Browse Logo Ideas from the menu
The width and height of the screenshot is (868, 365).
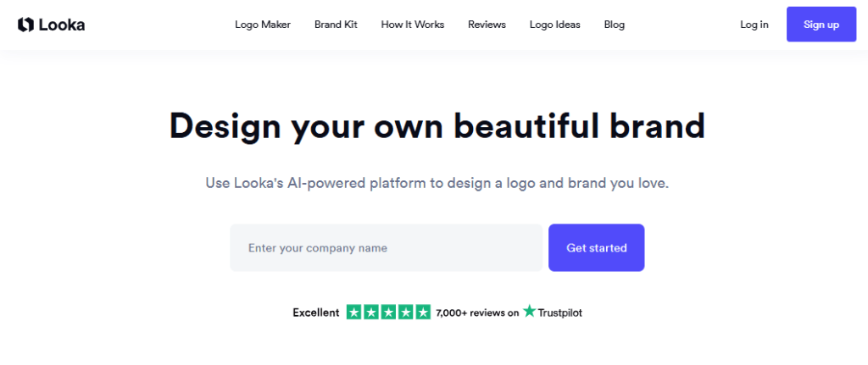(554, 25)
